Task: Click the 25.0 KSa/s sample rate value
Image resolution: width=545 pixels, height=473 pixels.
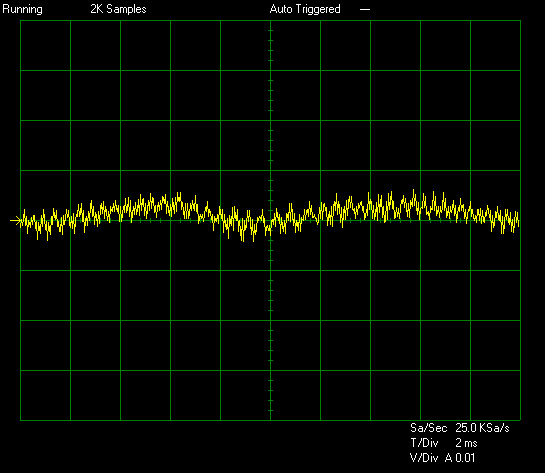Action: click(x=482, y=427)
